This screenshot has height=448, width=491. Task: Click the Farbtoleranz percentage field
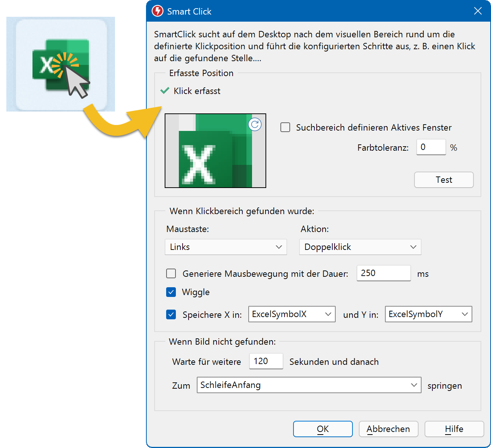tap(431, 147)
